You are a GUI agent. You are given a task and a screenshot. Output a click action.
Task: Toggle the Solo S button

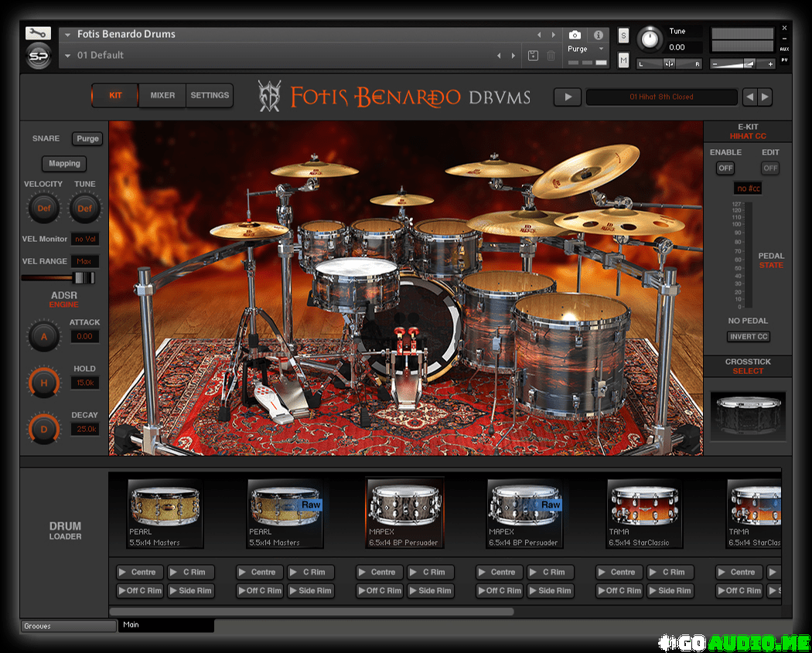(x=623, y=36)
